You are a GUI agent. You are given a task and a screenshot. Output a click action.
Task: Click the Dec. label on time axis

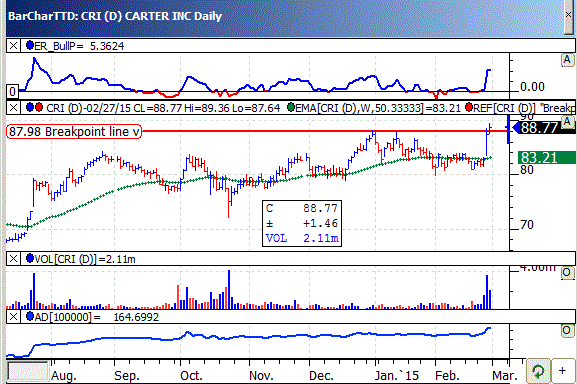321,376
